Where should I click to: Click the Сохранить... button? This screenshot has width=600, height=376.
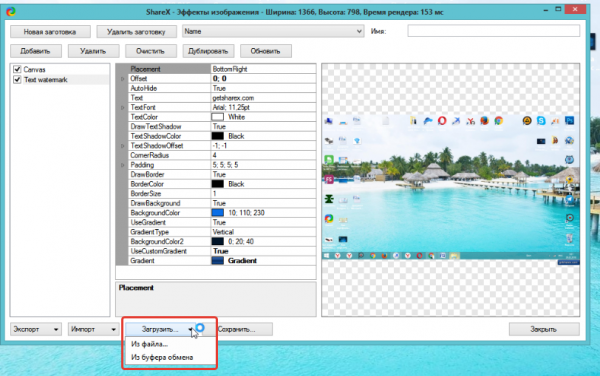pos(245,329)
